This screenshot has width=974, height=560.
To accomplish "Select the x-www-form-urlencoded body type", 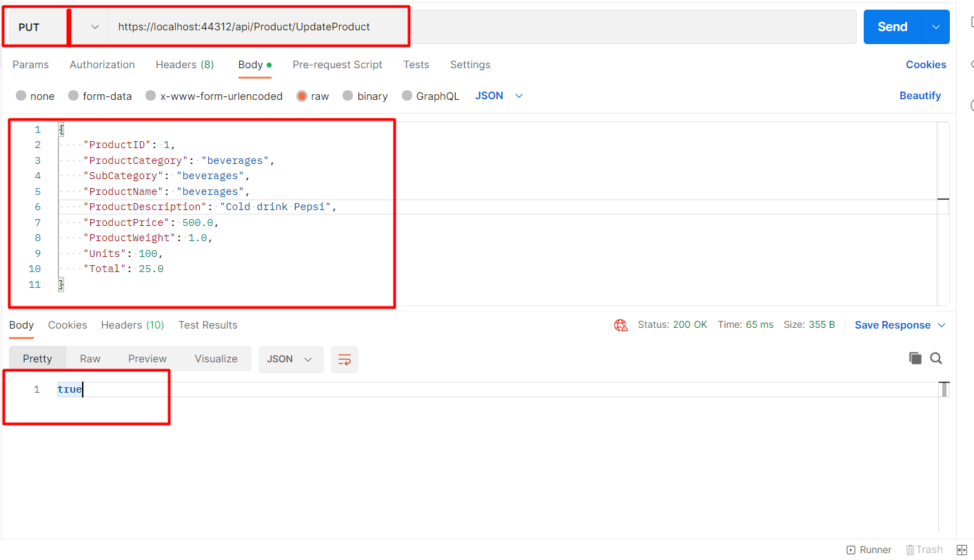I will click(214, 96).
